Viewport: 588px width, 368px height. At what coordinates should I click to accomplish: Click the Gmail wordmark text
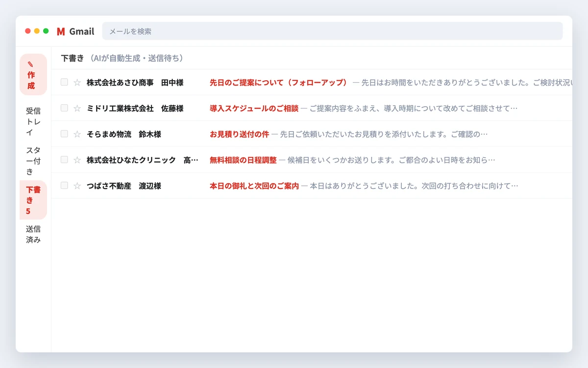[x=82, y=31]
